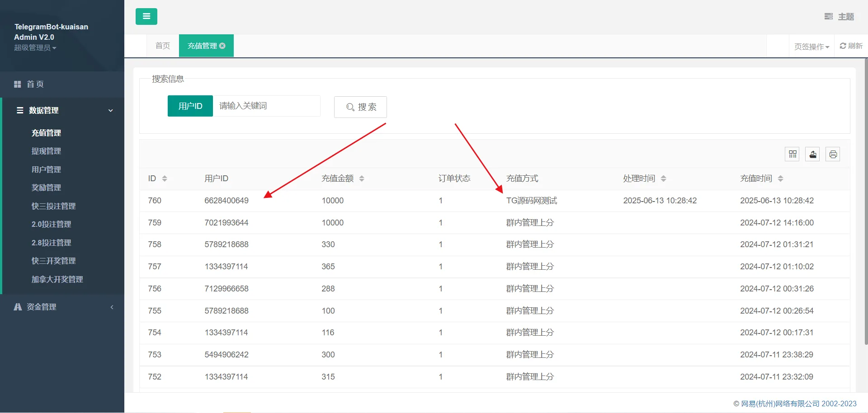Image resolution: width=868 pixels, height=413 pixels.
Task: Click the green hamburger sidebar toggle button
Action: [x=146, y=17]
